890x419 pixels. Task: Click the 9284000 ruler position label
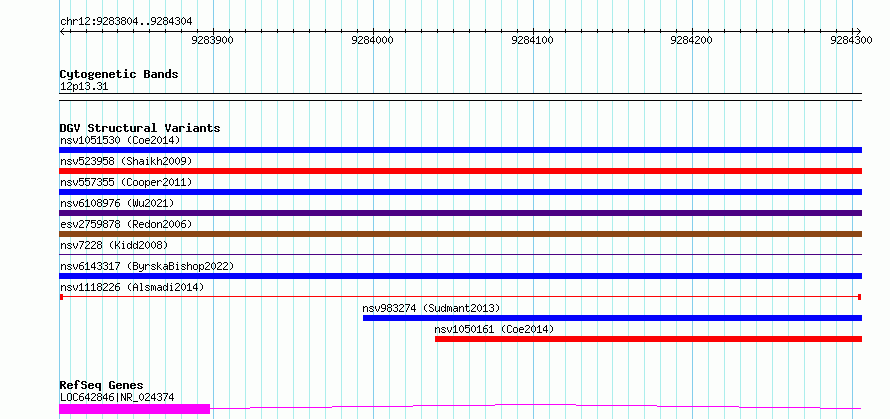(x=373, y=40)
